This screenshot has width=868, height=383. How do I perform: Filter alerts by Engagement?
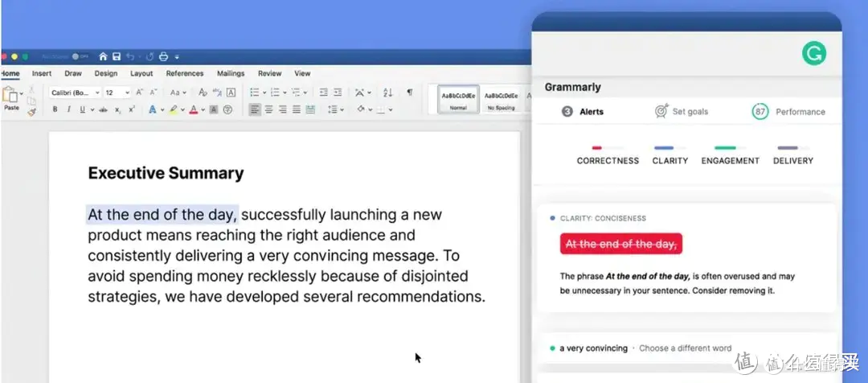[x=730, y=156]
